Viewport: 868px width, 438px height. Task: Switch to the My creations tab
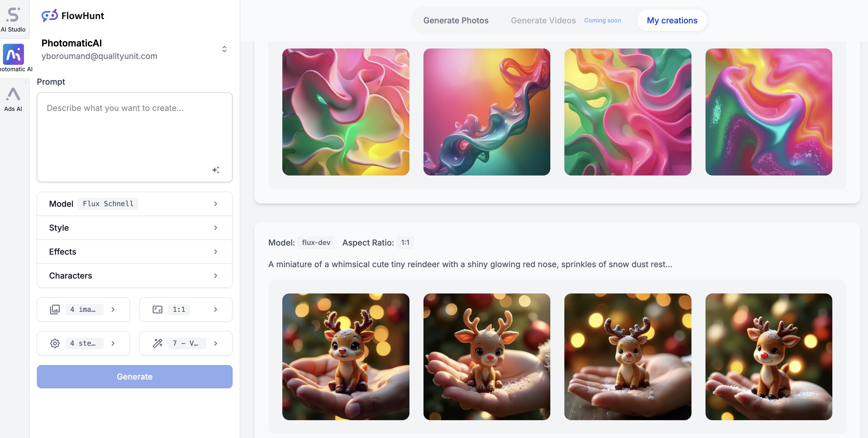672,20
